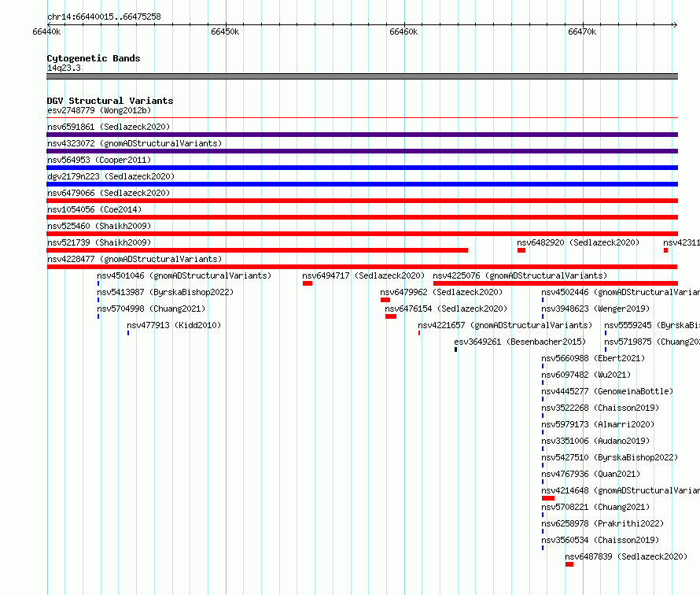
Task: Open nsv5427510 (ByrskaBishop2022) label
Action: pyautogui.click(x=610, y=457)
